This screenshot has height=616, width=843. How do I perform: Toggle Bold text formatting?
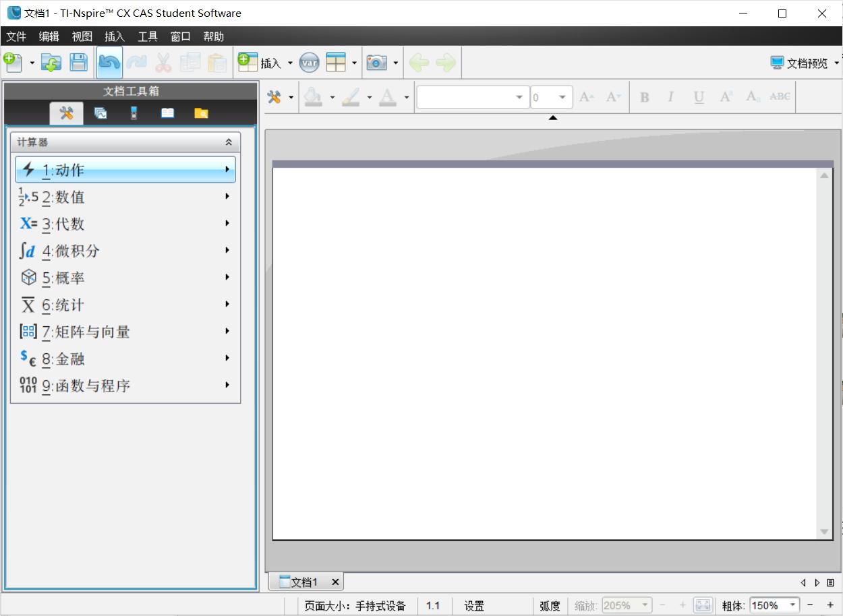645,97
